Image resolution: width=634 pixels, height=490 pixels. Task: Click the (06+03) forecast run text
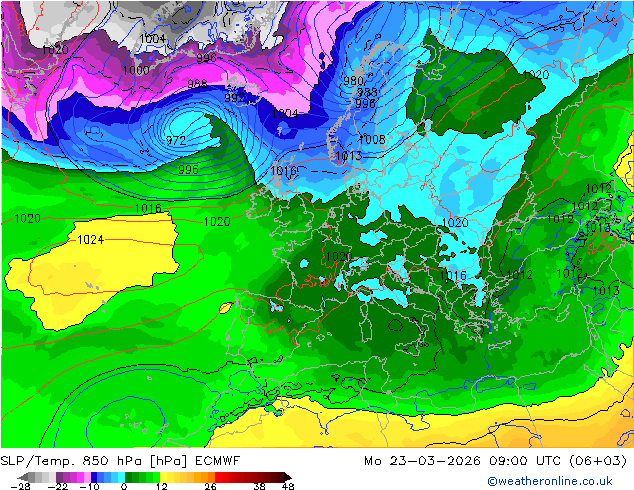tap(598, 460)
